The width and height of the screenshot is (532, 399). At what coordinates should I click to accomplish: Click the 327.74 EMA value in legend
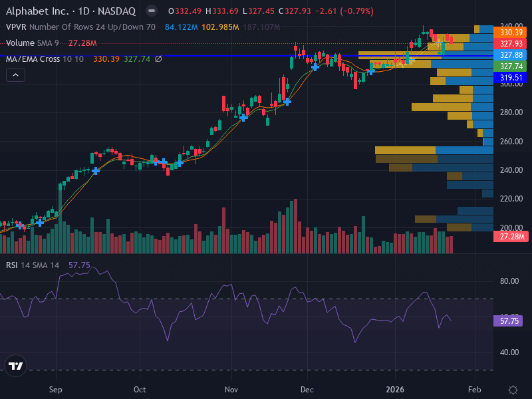137,59
